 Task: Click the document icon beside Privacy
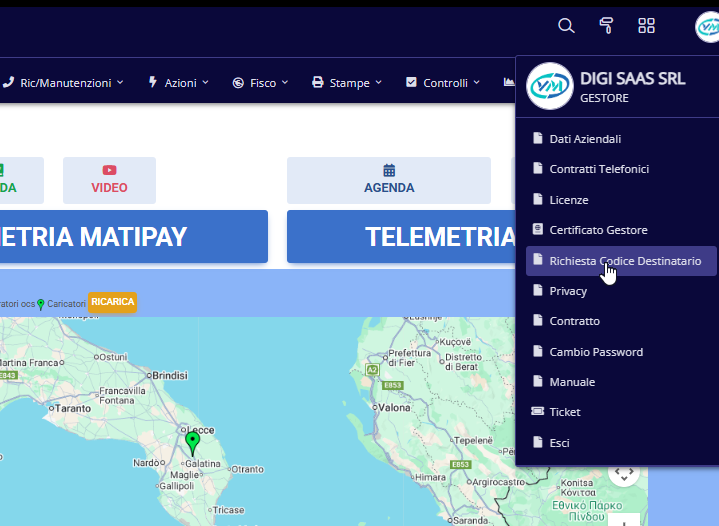(538, 290)
